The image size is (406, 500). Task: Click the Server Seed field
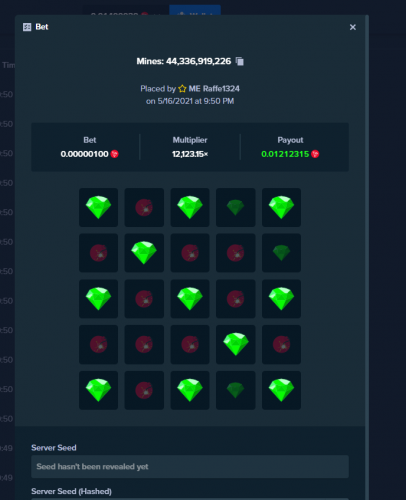tap(190, 467)
